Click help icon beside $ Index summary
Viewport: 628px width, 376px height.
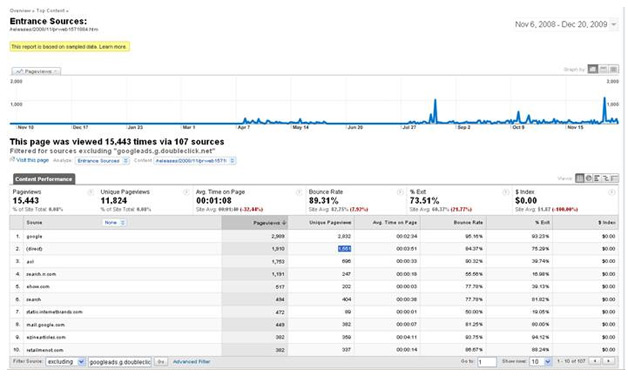point(612,192)
